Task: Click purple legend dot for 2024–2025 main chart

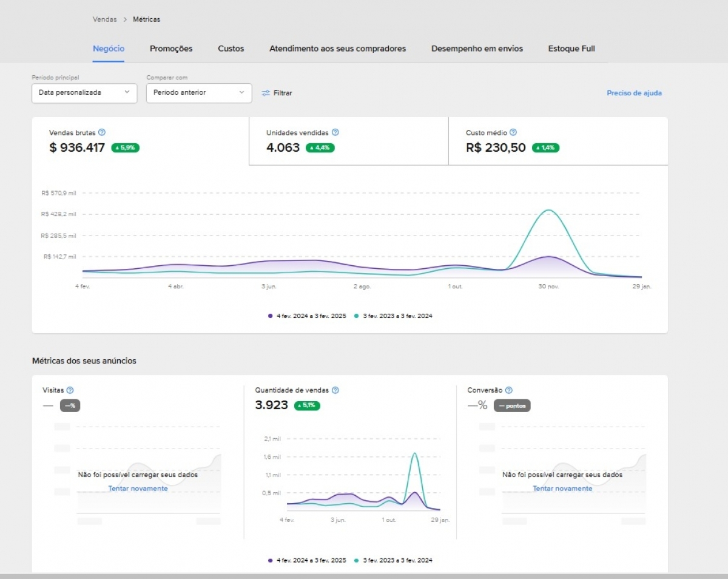Action: tap(270, 316)
